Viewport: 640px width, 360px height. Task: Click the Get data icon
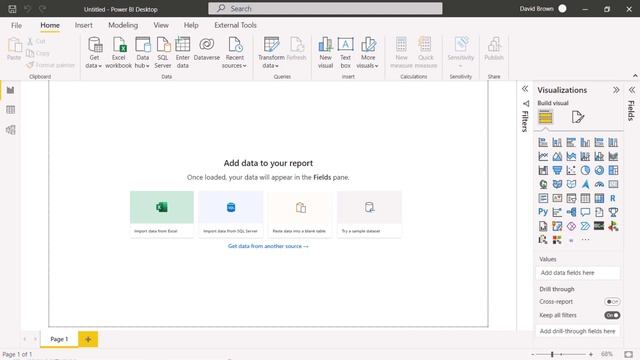(x=95, y=44)
